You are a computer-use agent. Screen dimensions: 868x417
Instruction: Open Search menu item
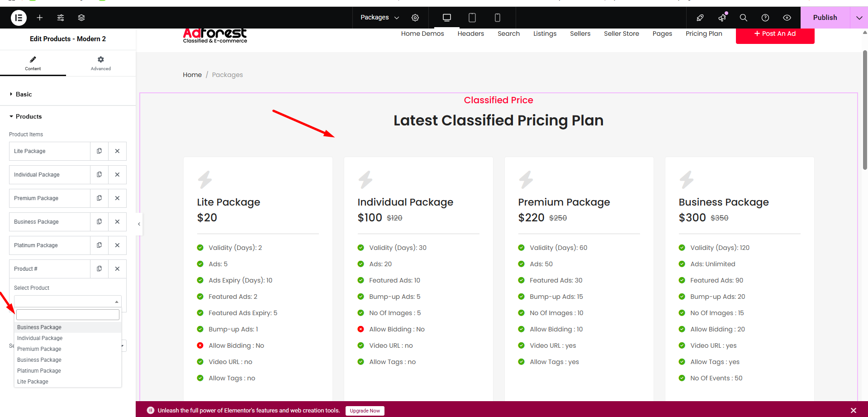[509, 34]
